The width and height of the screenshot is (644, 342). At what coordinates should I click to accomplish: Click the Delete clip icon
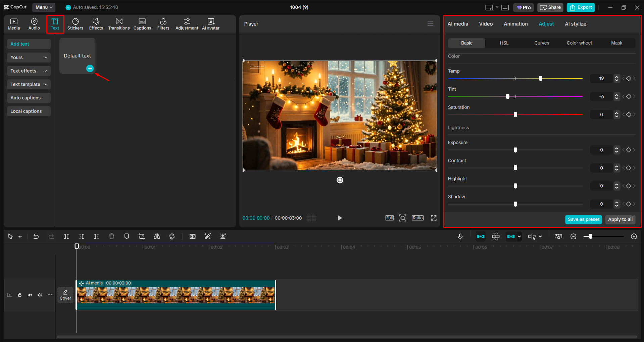(x=111, y=236)
